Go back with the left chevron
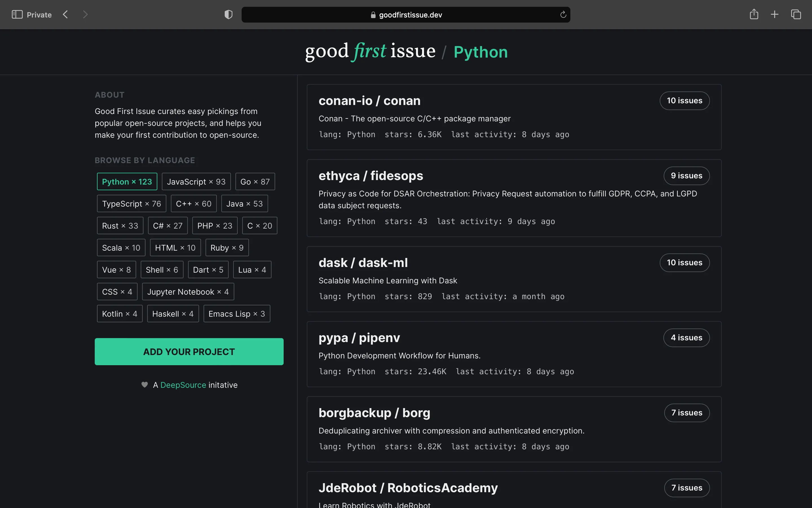The height and width of the screenshot is (508, 812). pyautogui.click(x=65, y=14)
